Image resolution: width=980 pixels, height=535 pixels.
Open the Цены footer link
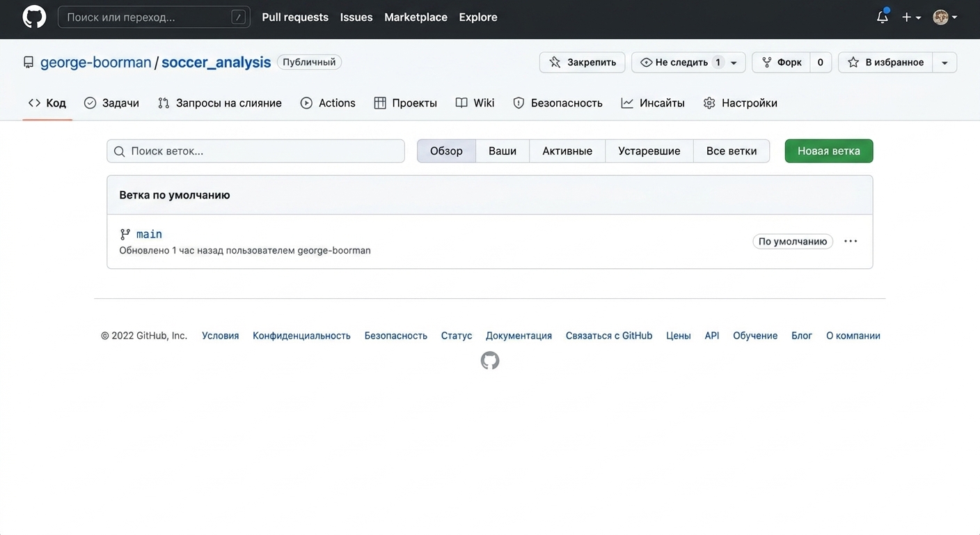(x=679, y=336)
